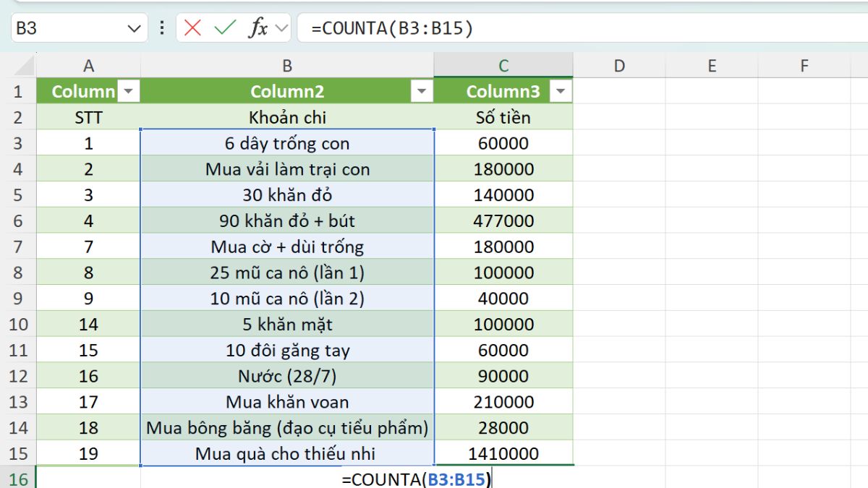Click the amount cell 477000
This screenshot has width=868, height=488.
(503, 221)
